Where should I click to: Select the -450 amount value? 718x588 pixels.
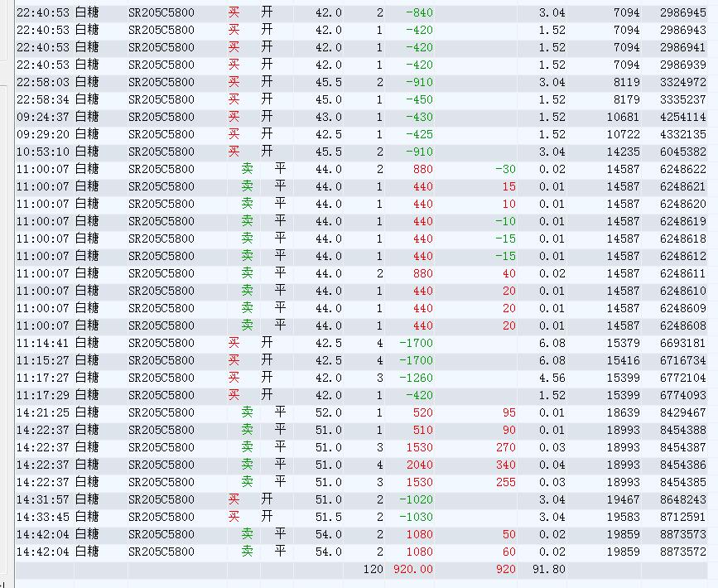point(419,100)
